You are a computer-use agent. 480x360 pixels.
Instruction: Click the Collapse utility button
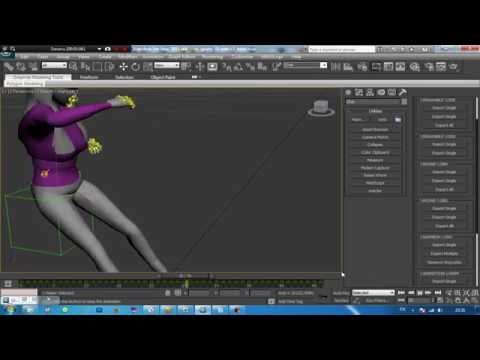[x=375, y=145]
